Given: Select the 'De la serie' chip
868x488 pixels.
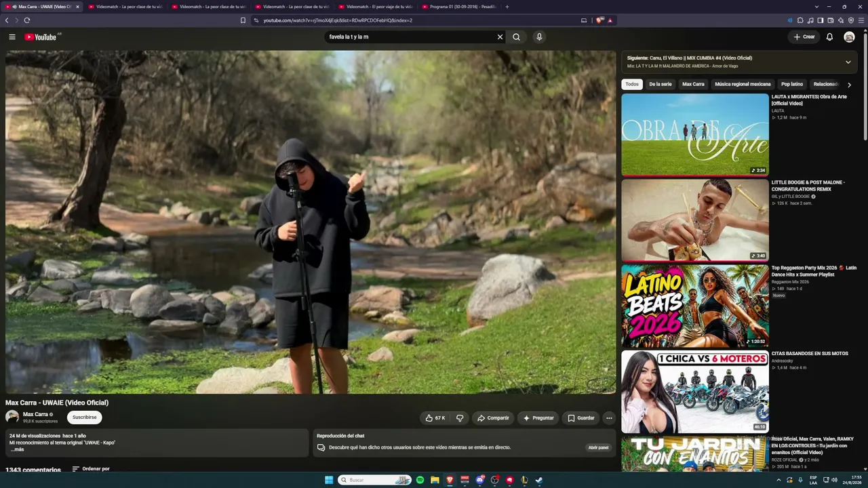Looking at the screenshot, I should 660,84.
